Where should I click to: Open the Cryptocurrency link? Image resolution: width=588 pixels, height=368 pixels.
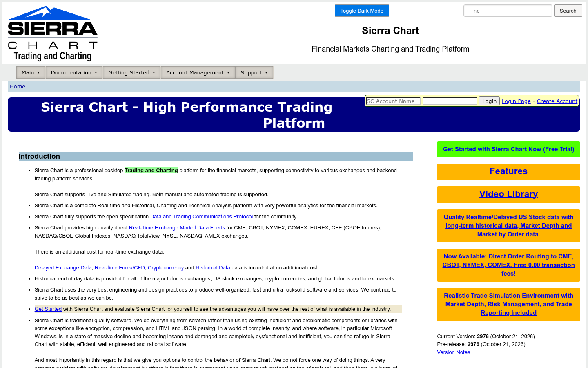166,268
